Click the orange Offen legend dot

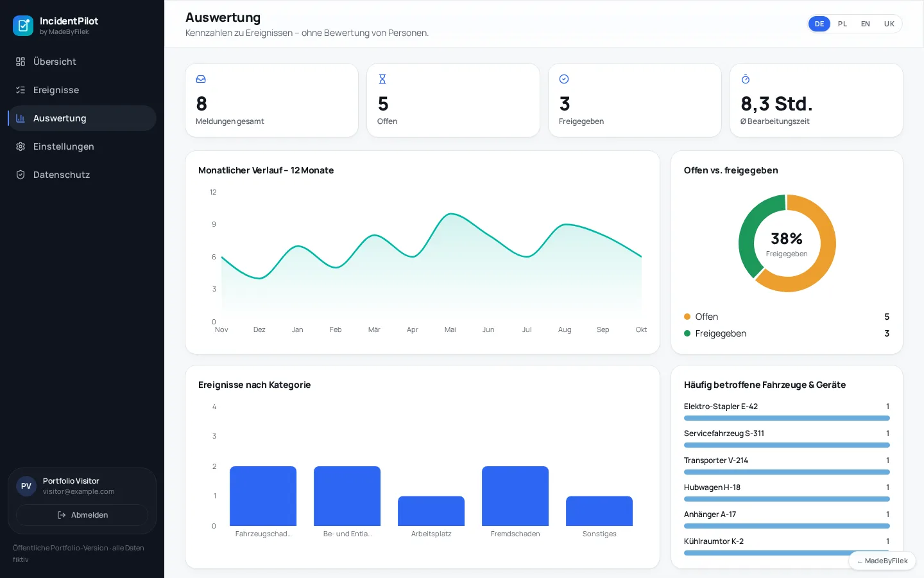tap(687, 317)
